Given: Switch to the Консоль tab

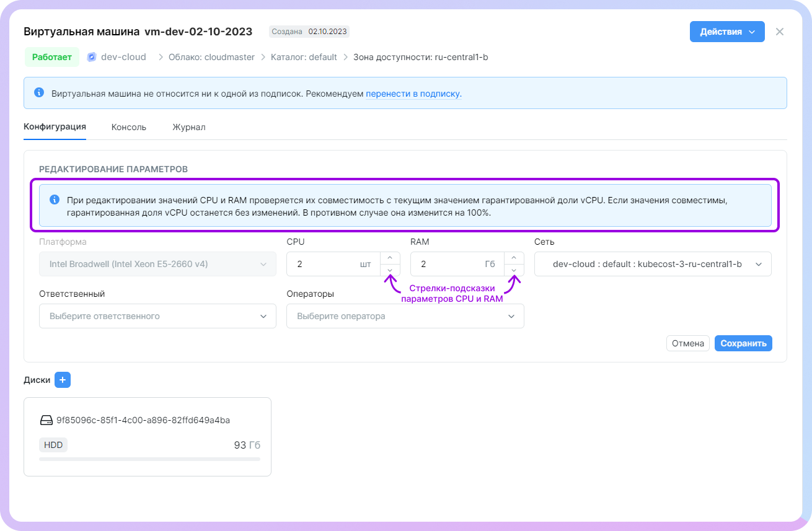Looking at the screenshot, I should (129, 127).
